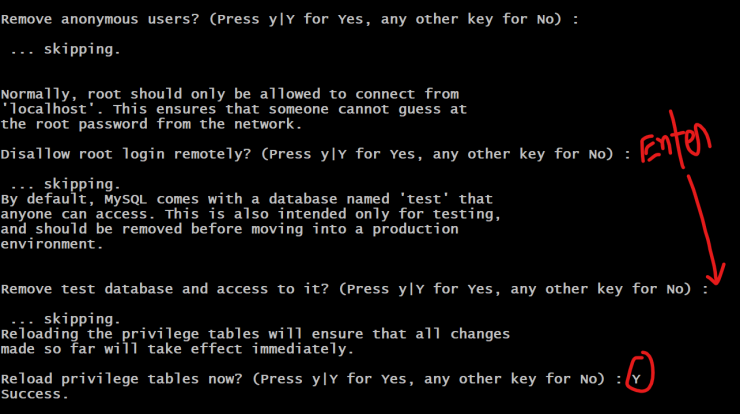Click the first '... skipping.' line
Screen dimensions: 740x414
coord(65,50)
